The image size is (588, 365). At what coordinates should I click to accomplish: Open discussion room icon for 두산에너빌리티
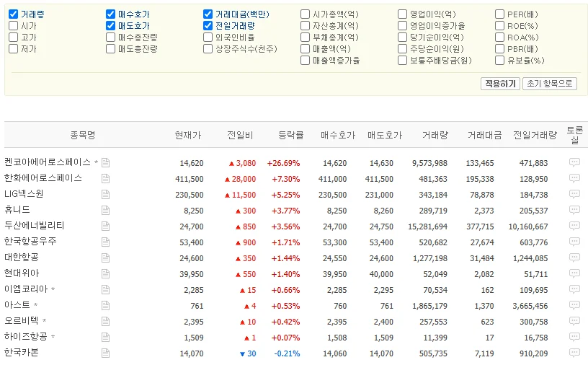[574, 226]
